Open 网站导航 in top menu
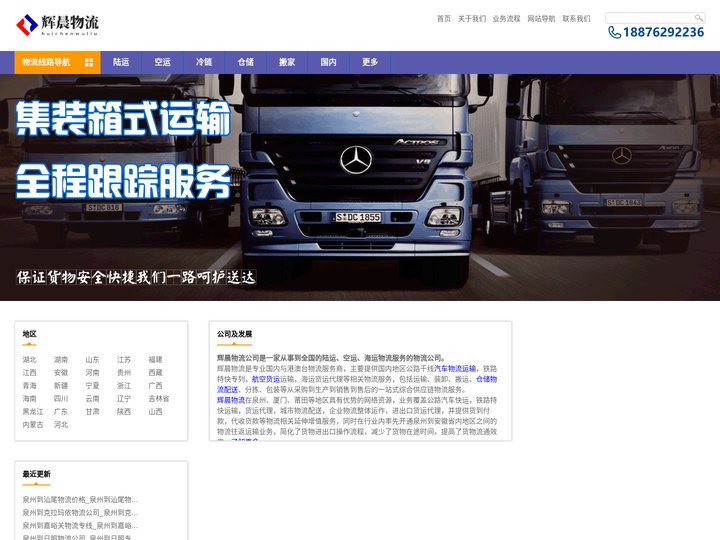 (x=541, y=18)
